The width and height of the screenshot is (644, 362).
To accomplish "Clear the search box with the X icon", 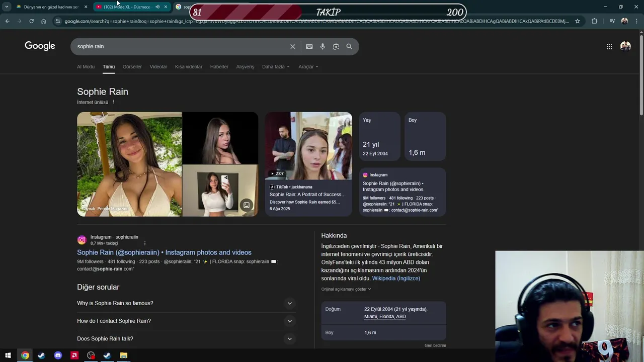I will [293, 46].
